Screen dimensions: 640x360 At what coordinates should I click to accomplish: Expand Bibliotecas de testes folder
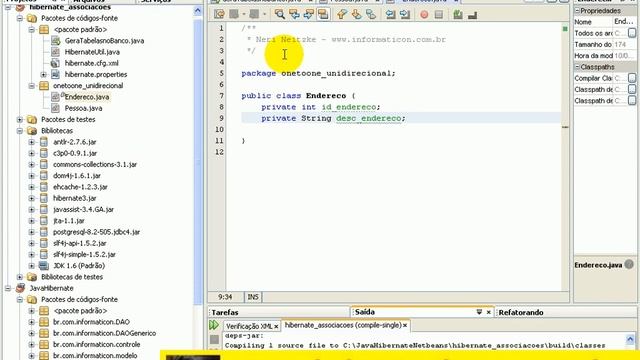[x=20, y=277]
